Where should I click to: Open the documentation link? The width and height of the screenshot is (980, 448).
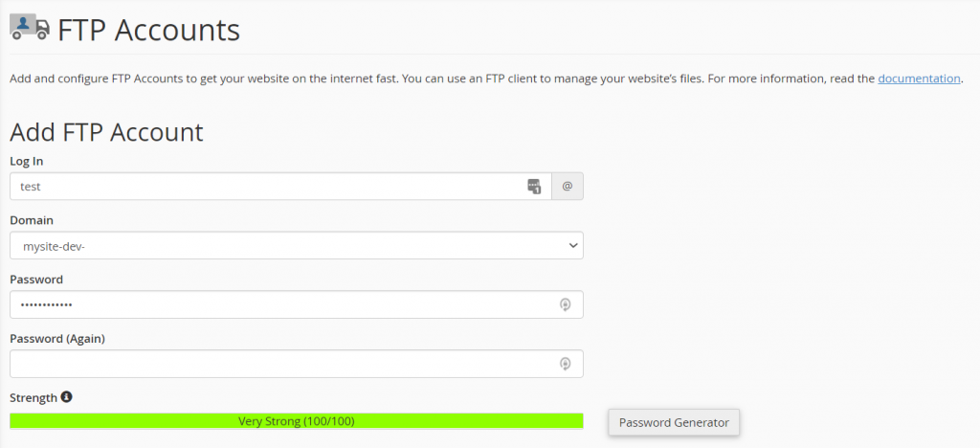[x=919, y=78]
